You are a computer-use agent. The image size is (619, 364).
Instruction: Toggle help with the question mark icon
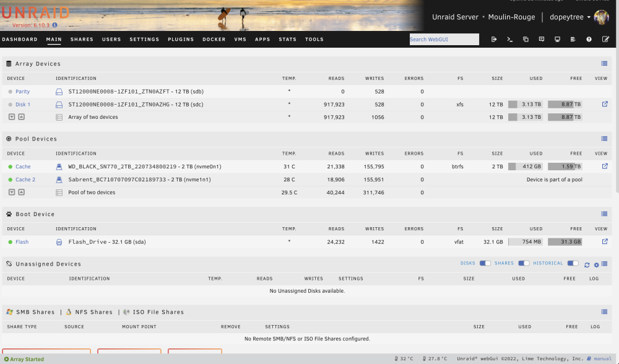coord(589,39)
